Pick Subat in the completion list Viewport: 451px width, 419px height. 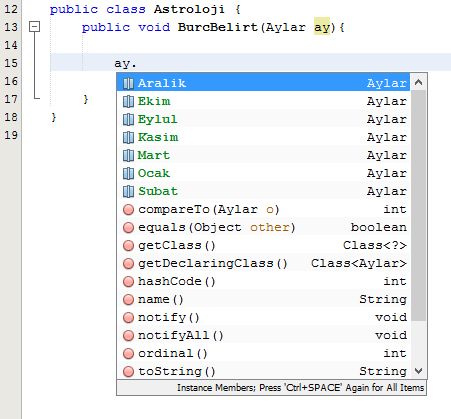264,191
